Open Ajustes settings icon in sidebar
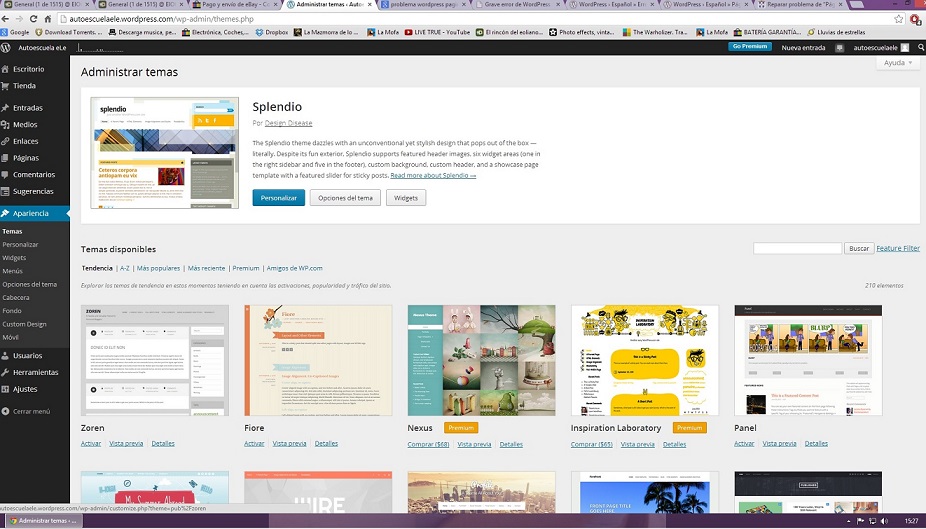 [x=5, y=389]
